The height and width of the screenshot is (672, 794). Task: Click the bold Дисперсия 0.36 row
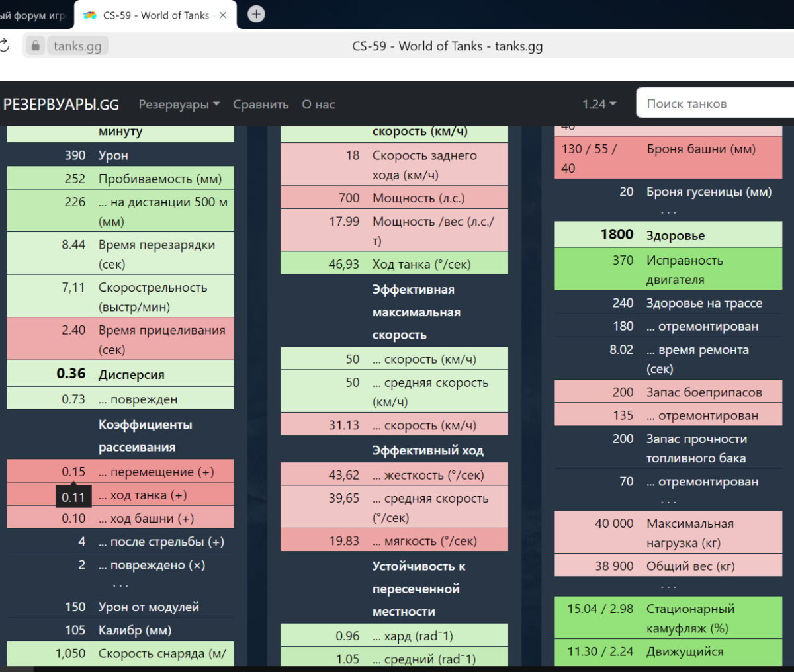pyautogui.click(x=120, y=374)
